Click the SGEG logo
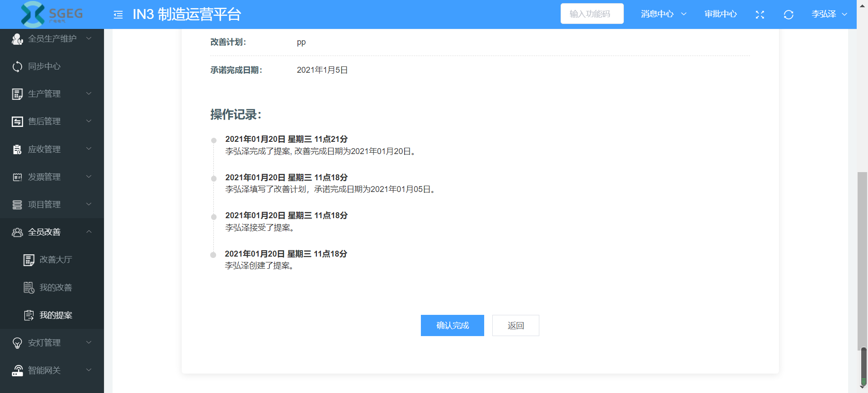The image size is (868, 393). [x=52, y=14]
